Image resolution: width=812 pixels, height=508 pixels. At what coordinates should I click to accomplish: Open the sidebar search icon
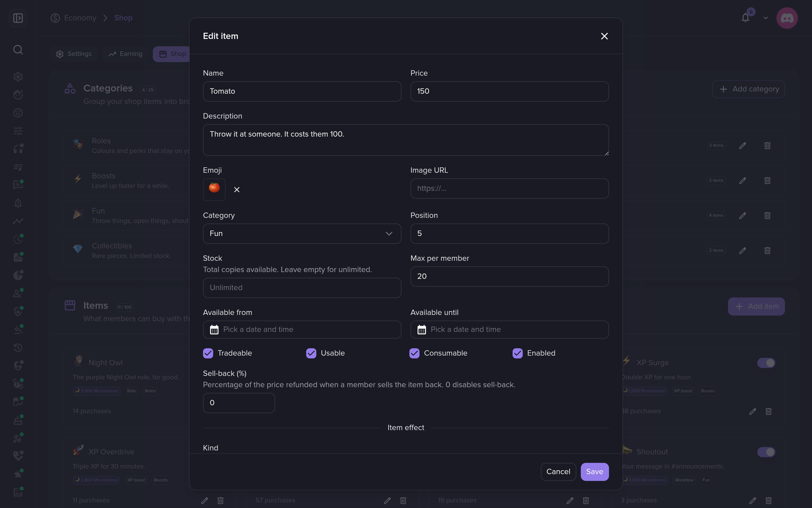pos(18,50)
